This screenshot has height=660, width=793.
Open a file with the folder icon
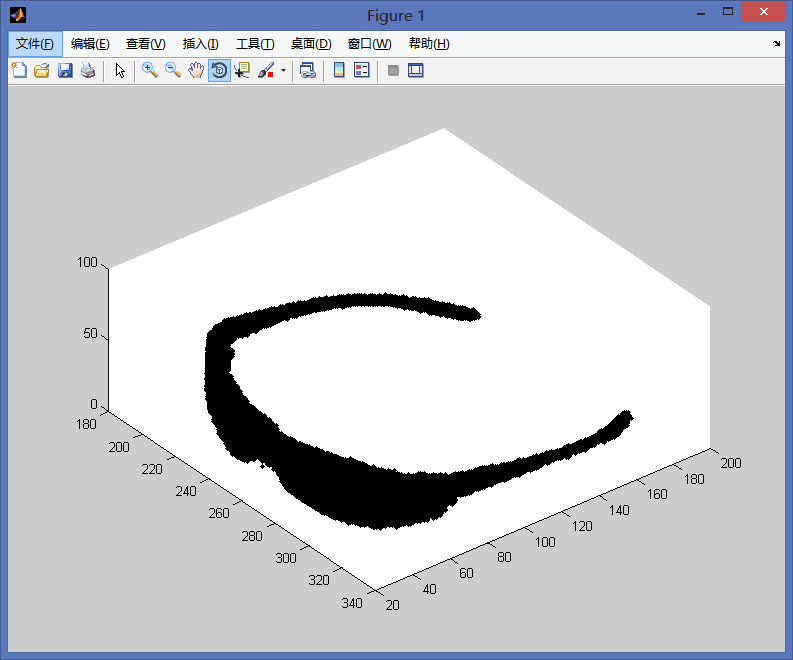(x=42, y=70)
